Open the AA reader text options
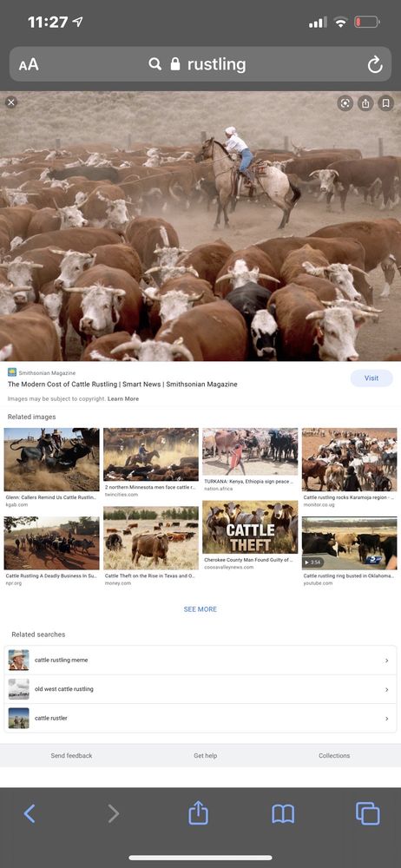The height and width of the screenshot is (868, 401). pos(29,65)
